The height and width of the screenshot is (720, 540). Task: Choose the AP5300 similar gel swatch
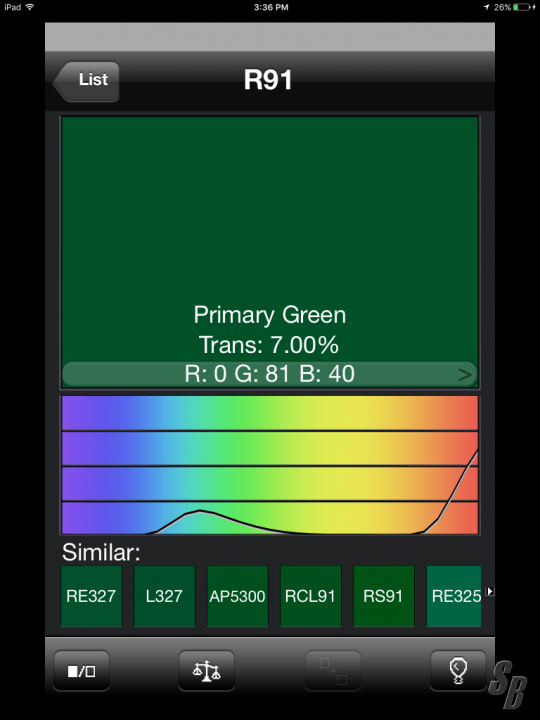237,596
